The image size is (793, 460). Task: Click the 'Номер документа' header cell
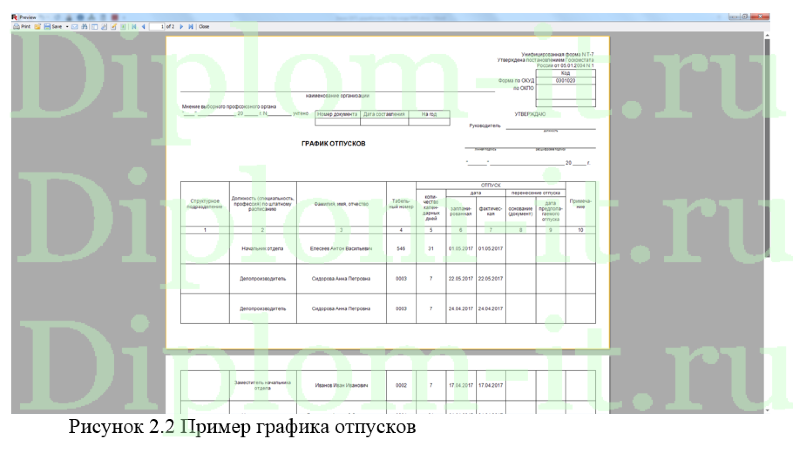[337, 114]
